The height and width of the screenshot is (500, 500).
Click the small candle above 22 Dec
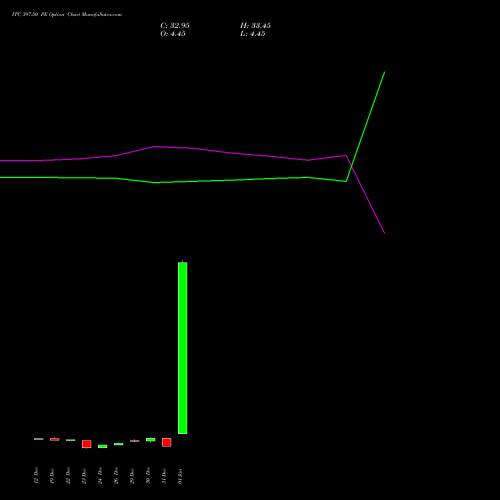[71, 440]
